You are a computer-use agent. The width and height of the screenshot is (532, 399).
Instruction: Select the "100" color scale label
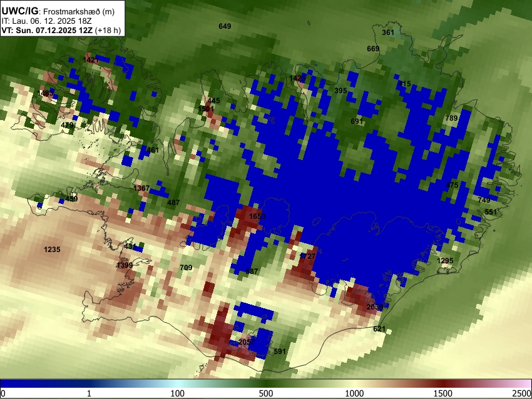(x=178, y=393)
